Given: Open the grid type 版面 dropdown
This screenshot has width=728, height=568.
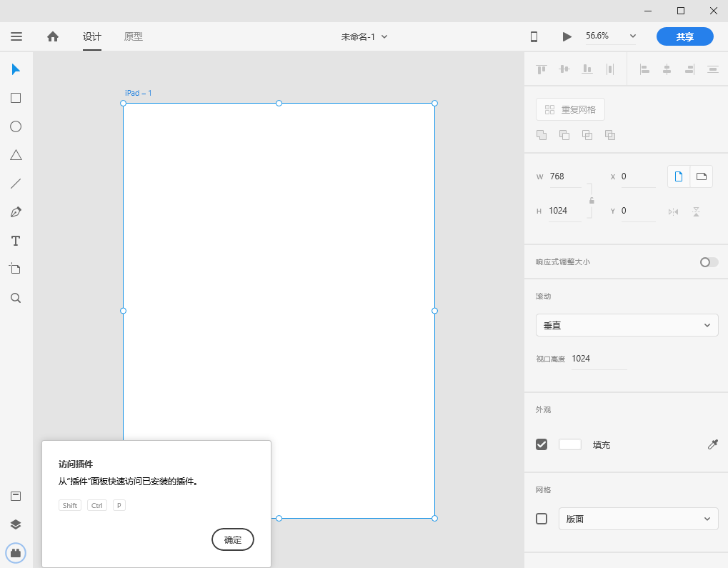Looking at the screenshot, I should click(x=639, y=519).
